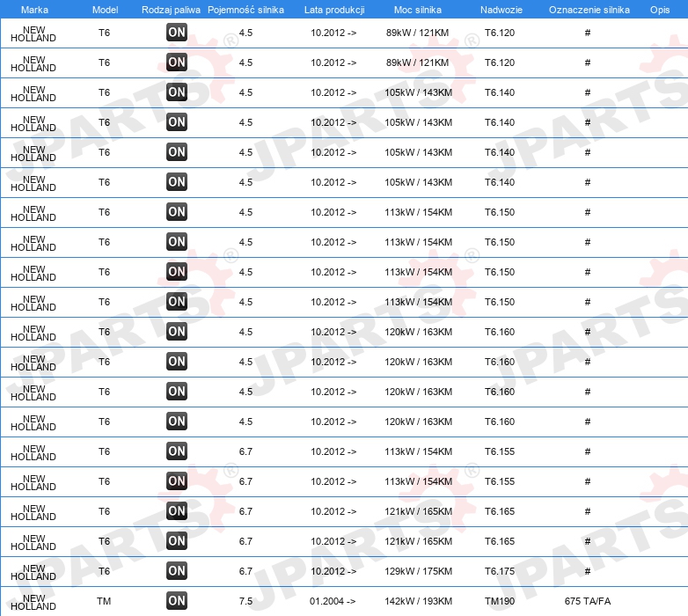This screenshot has width=688, height=616.
Task: Click the Nadwozie column header
Action: pyautogui.click(x=501, y=10)
